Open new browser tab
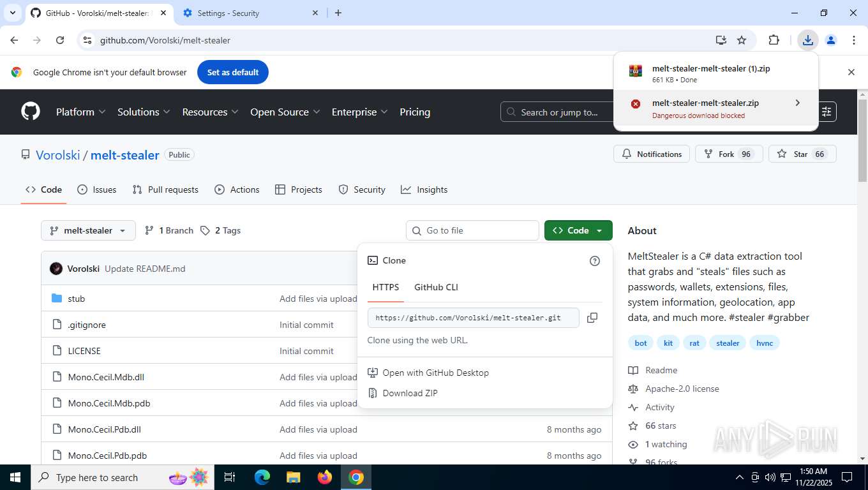 coord(338,13)
